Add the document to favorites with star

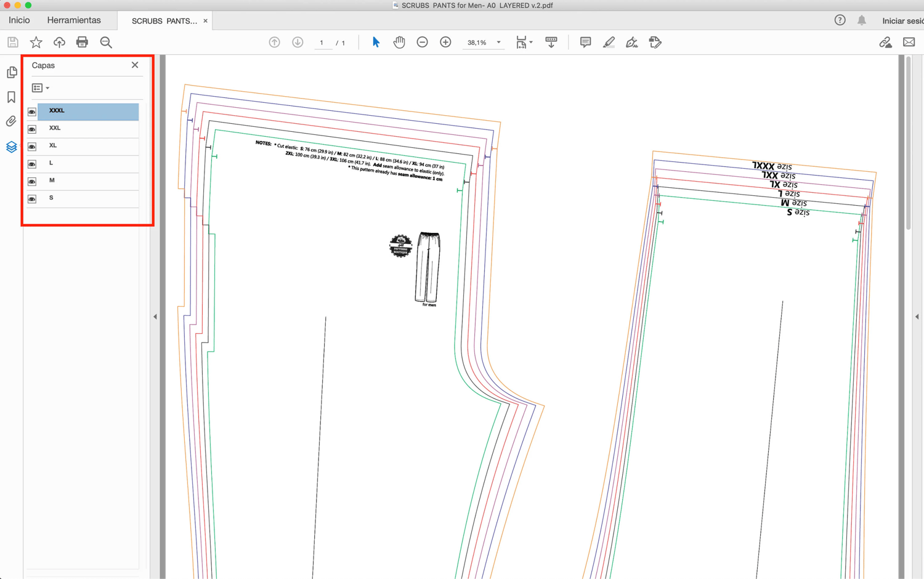tap(36, 43)
